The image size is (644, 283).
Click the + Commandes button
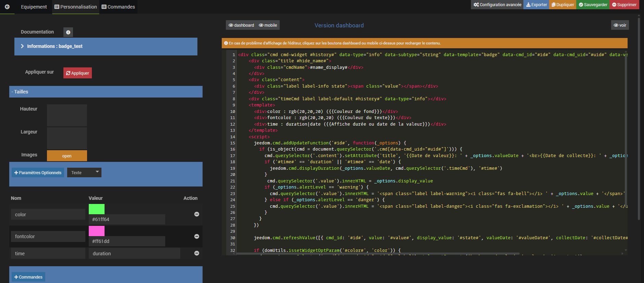click(28, 277)
